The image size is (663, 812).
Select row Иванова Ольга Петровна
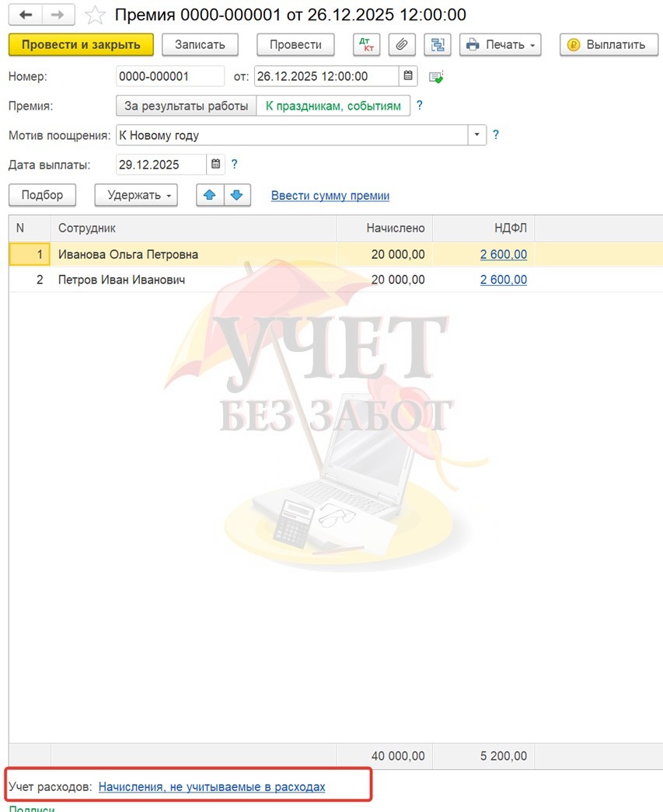336,254
